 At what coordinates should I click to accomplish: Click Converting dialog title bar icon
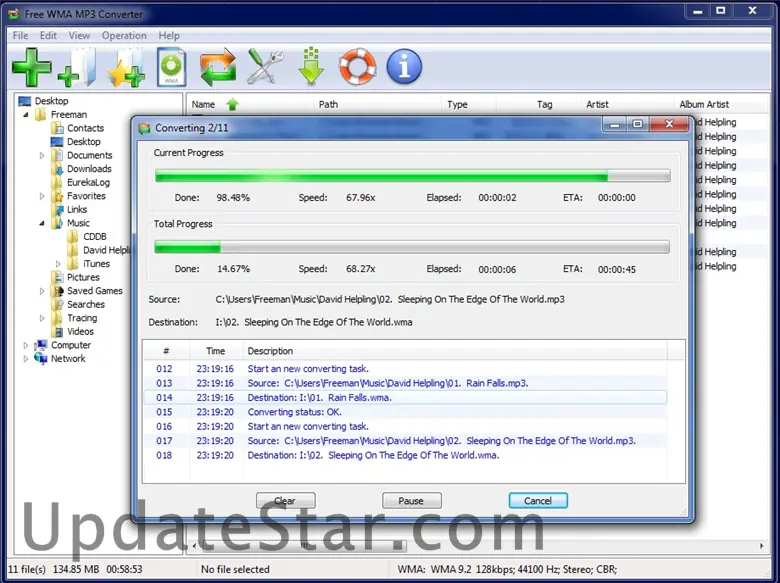[144, 128]
